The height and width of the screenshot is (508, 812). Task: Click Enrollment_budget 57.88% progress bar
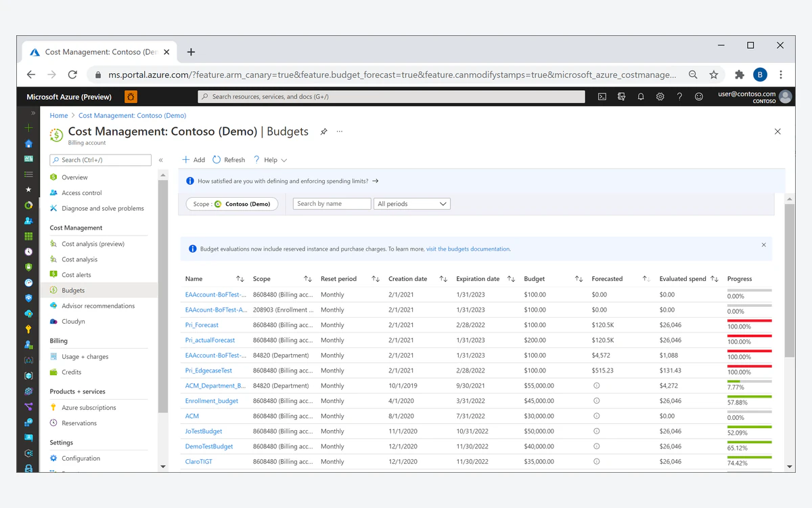(749, 397)
